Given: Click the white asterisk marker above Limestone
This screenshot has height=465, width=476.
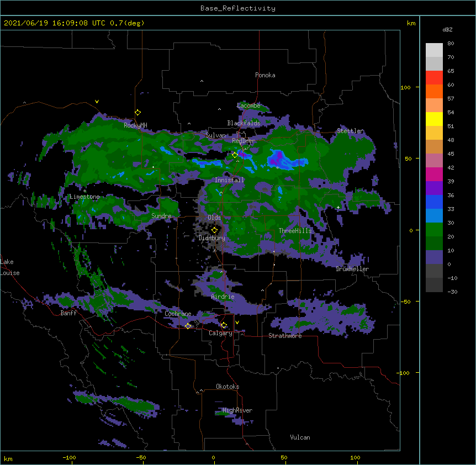Looking at the screenshot, I should click(x=84, y=191).
